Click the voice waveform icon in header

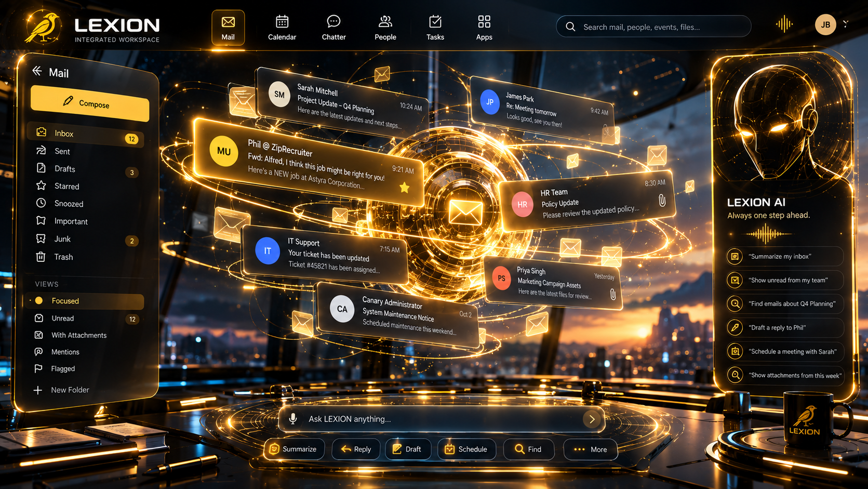[784, 24]
